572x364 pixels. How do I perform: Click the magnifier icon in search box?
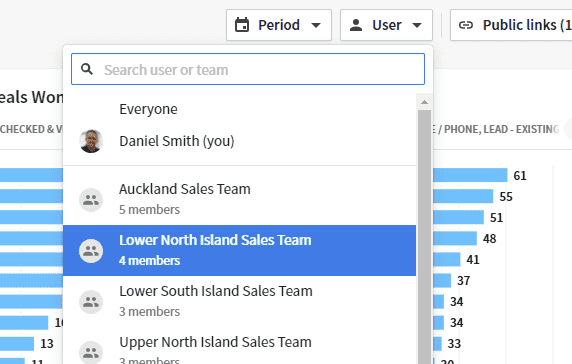87,69
